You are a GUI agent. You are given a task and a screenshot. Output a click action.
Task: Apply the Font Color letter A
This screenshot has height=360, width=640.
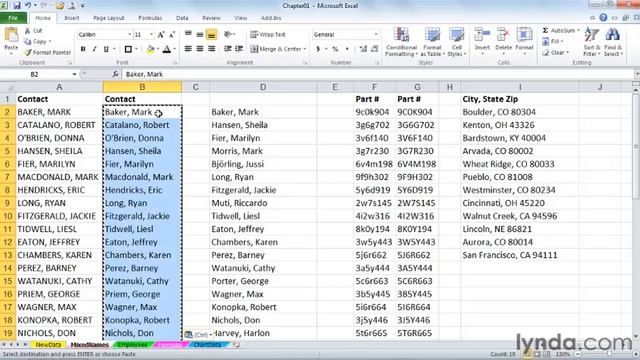pyautogui.click(x=167, y=49)
